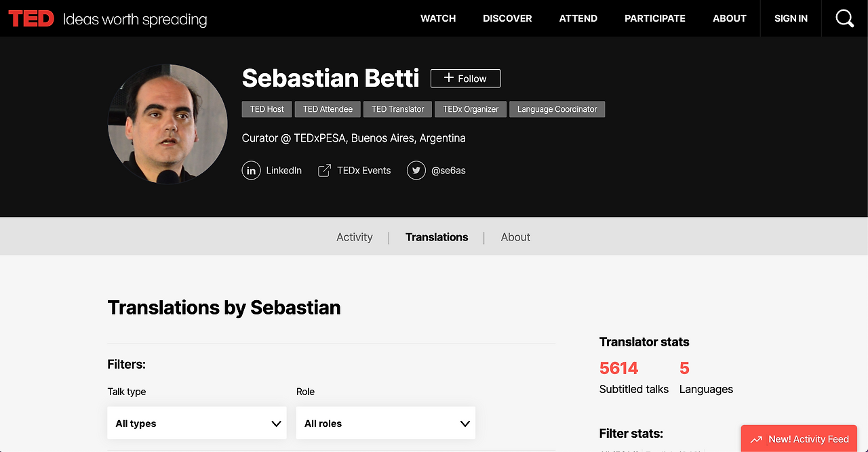Image resolution: width=868 pixels, height=452 pixels.
Task: Click the Activity Feed trend arrow icon
Action: [756, 439]
